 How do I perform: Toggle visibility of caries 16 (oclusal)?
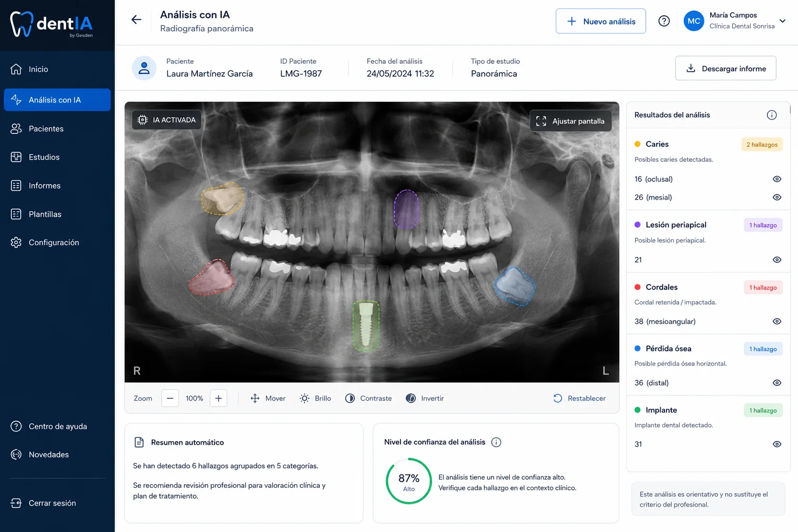(777, 179)
